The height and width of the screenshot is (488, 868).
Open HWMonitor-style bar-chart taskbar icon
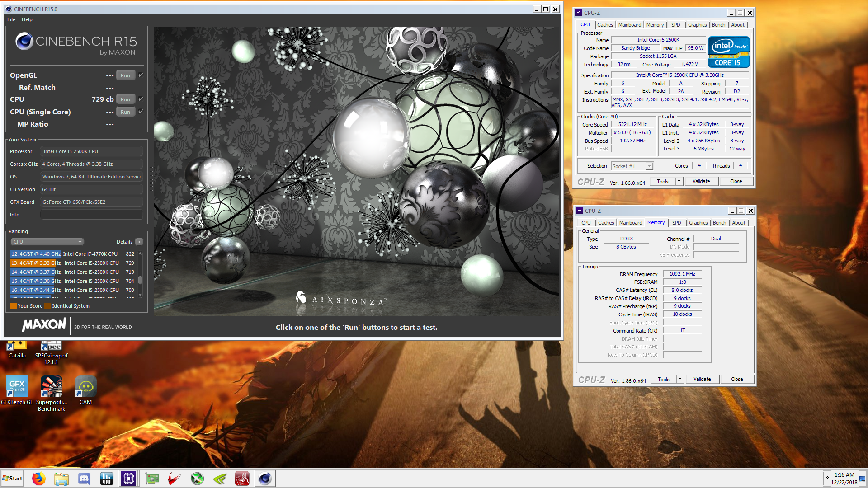click(107, 479)
